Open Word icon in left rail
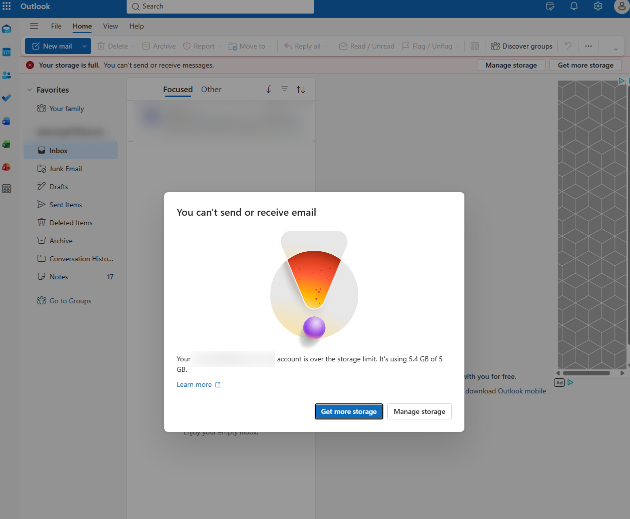This screenshot has width=630, height=519. pyautogui.click(x=6, y=121)
